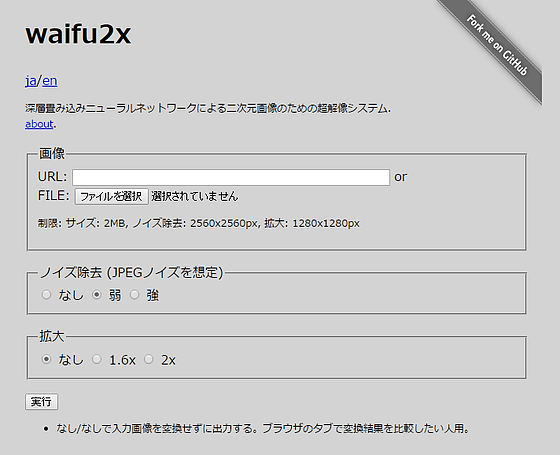This screenshot has width=560, height=455.
Task: Choose 1.6x upscaling radio button
Action: point(97,359)
